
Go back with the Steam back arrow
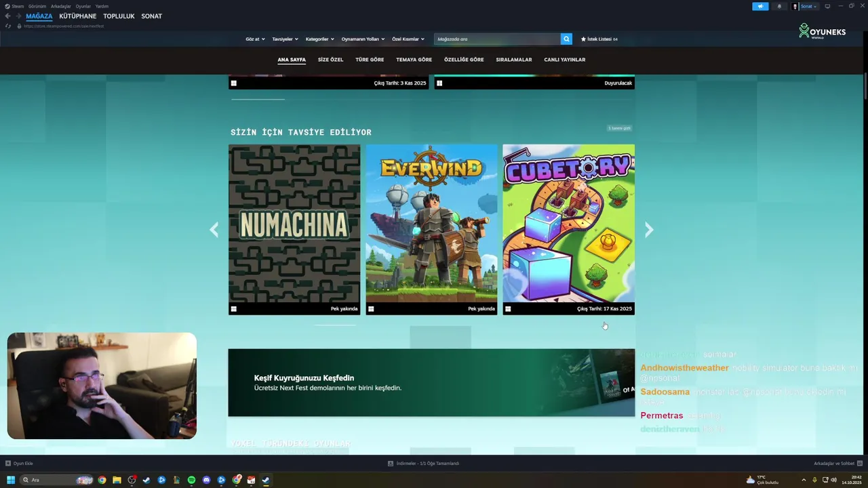[x=8, y=16]
